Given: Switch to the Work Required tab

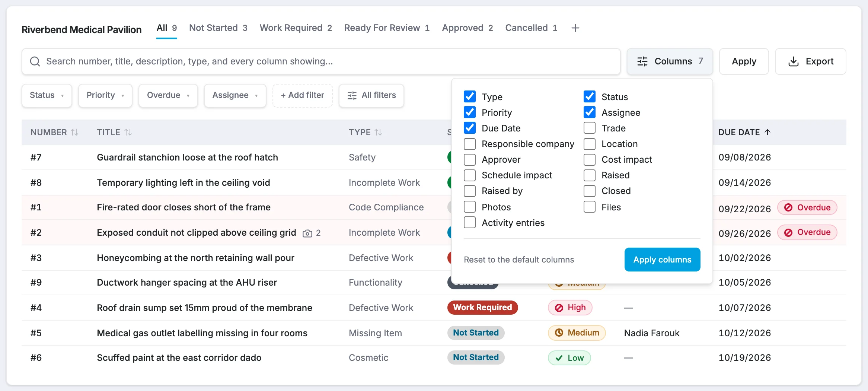Looking at the screenshot, I should [296, 28].
